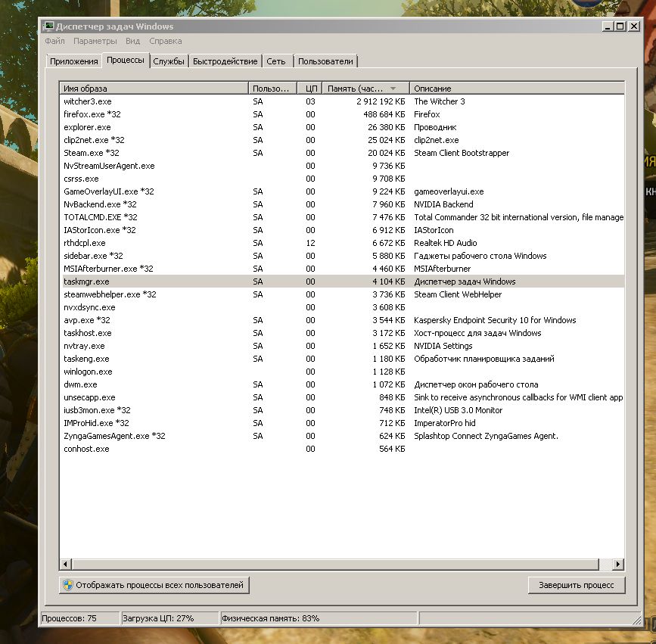656x644 pixels.
Task: Select the winlogon.exe process
Action: click(x=342, y=372)
